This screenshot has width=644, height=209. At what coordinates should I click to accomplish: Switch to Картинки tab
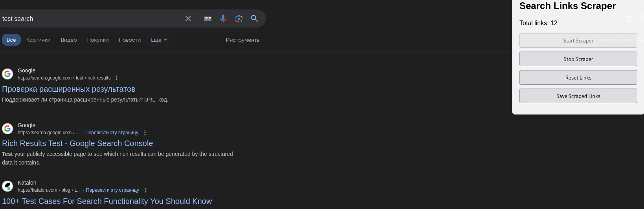(x=39, y=40)
